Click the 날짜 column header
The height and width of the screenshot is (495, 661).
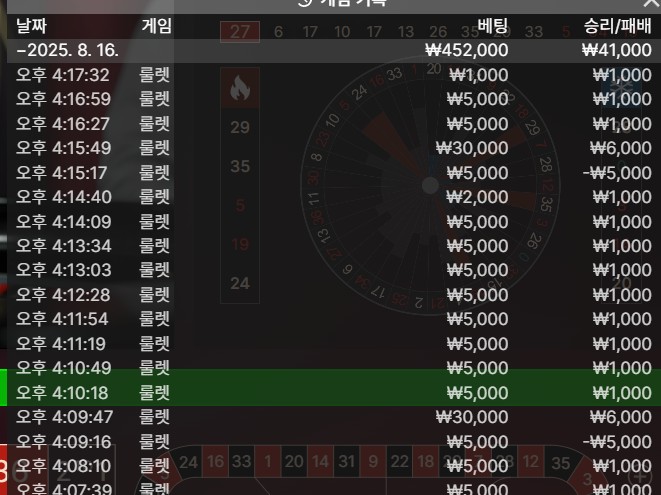click(31, 26)
